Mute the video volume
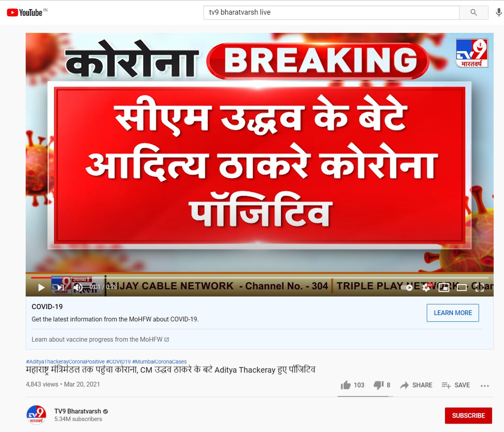The width and height of the screenshot is (504, 432). [x=78, y=287]
